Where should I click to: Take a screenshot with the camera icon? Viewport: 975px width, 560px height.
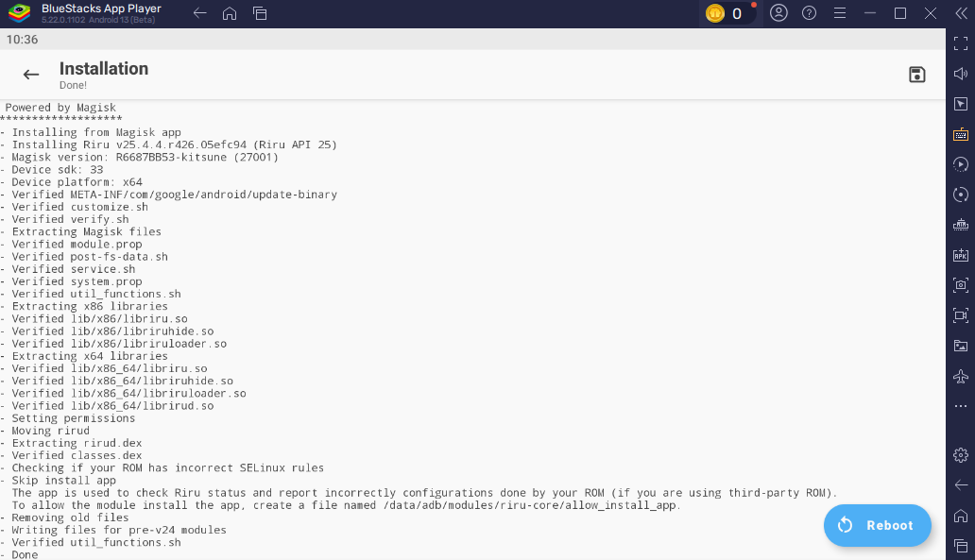point(961,285)
